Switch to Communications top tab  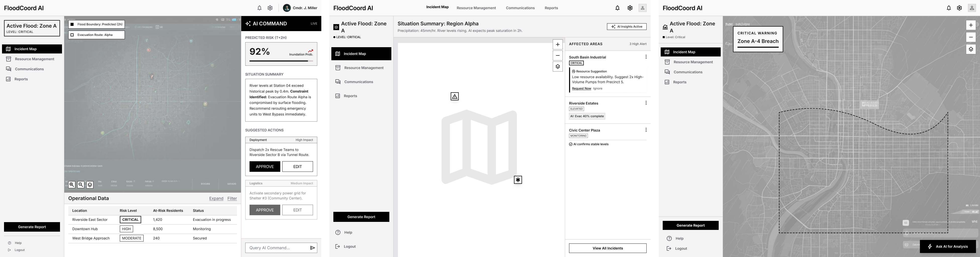pyautogui.click(x=520, y=8)
